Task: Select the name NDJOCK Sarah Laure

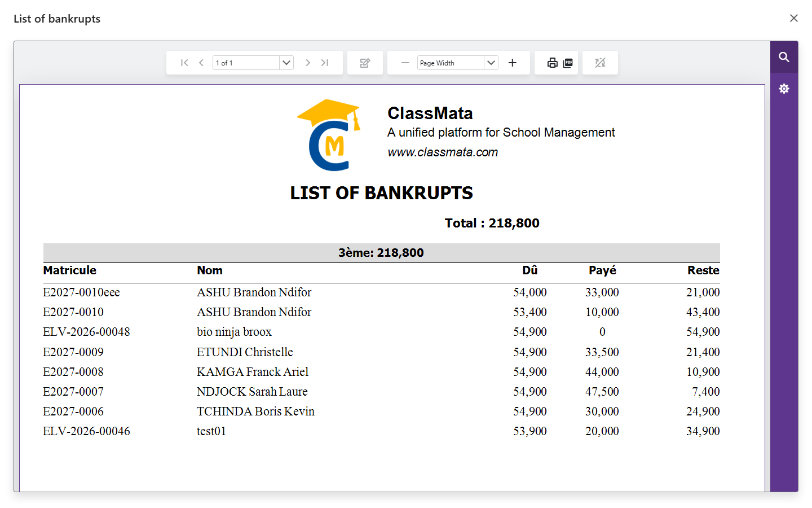Action: [x=252, y=392]
